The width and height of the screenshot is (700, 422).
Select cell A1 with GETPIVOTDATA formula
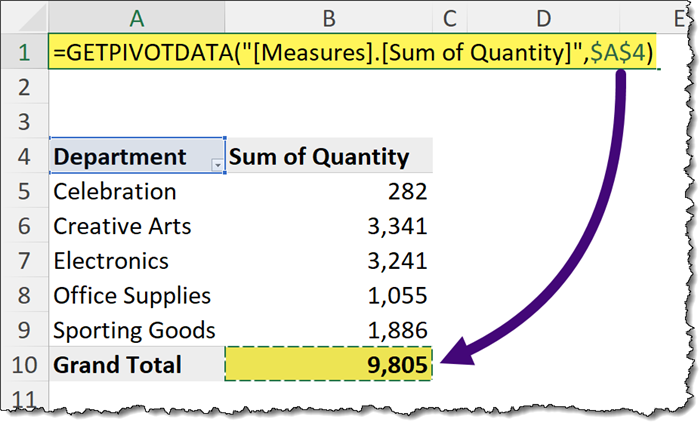pos(135,52)
